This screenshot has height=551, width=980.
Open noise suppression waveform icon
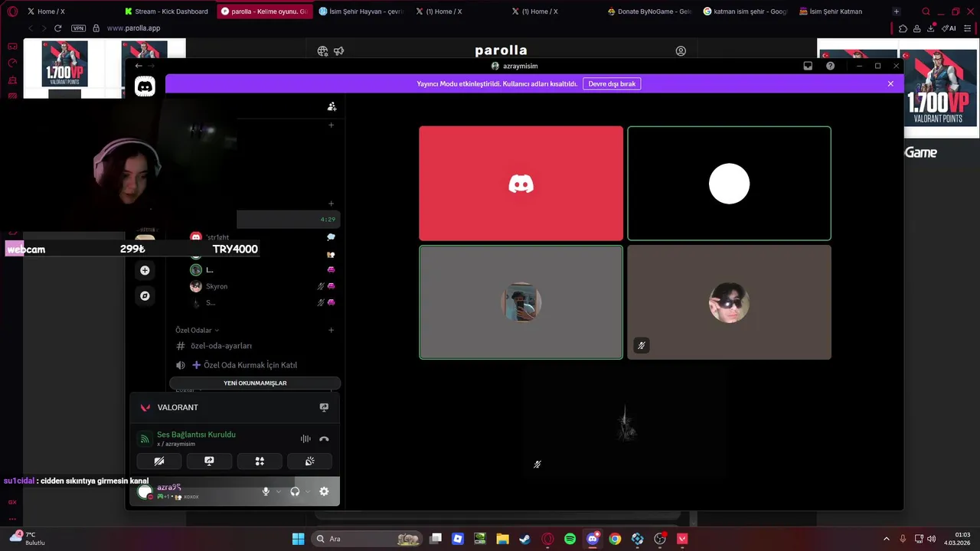[x=305, y=439]
